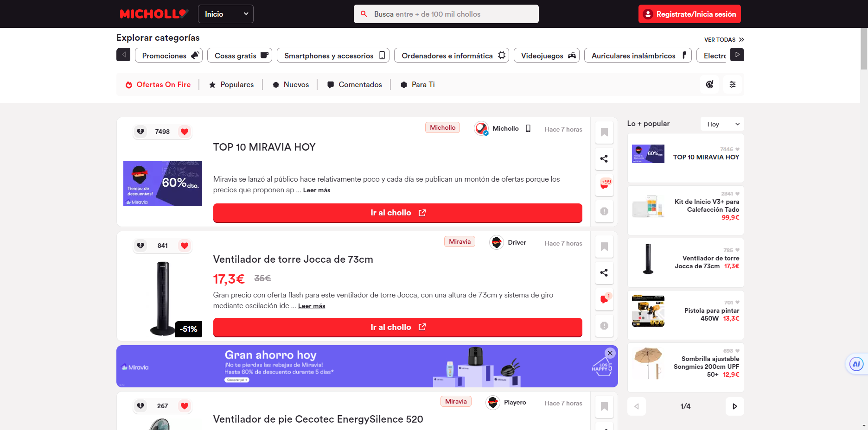
Task: Open Miravia 60% dto deal thumbnail
Action: [163, 183]
